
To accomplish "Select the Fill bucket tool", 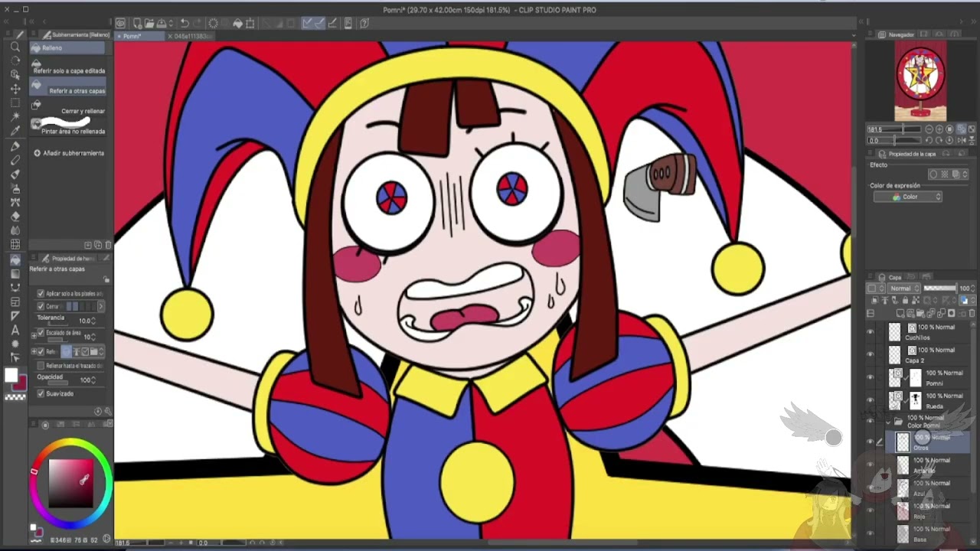I will (15, 259).
